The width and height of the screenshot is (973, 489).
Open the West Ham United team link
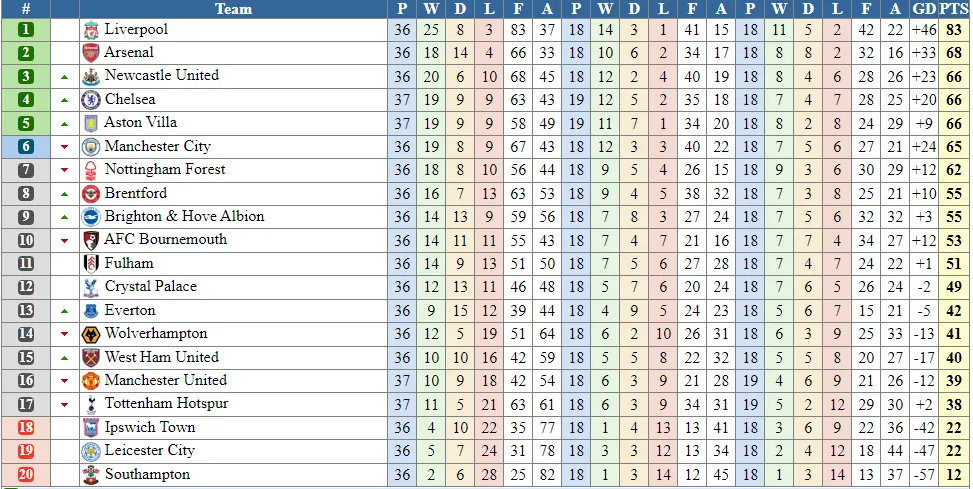tap(161, 356)
